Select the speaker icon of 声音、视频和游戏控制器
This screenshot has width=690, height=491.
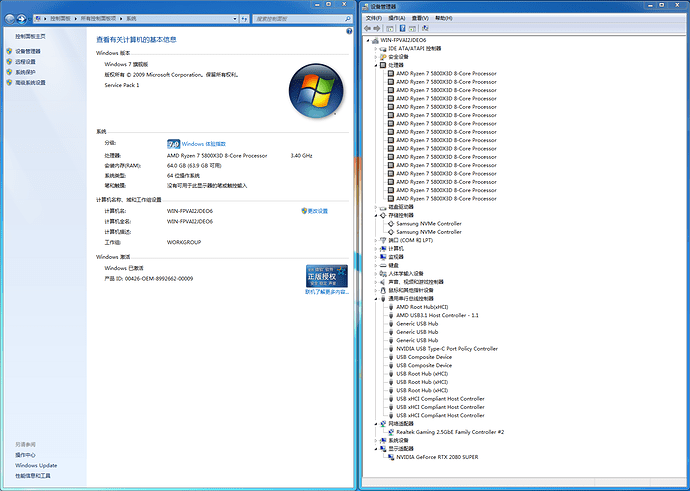tap(383, 282)
